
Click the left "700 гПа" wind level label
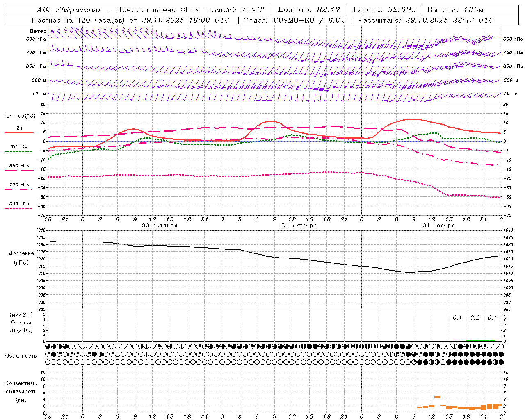(36, 52)
